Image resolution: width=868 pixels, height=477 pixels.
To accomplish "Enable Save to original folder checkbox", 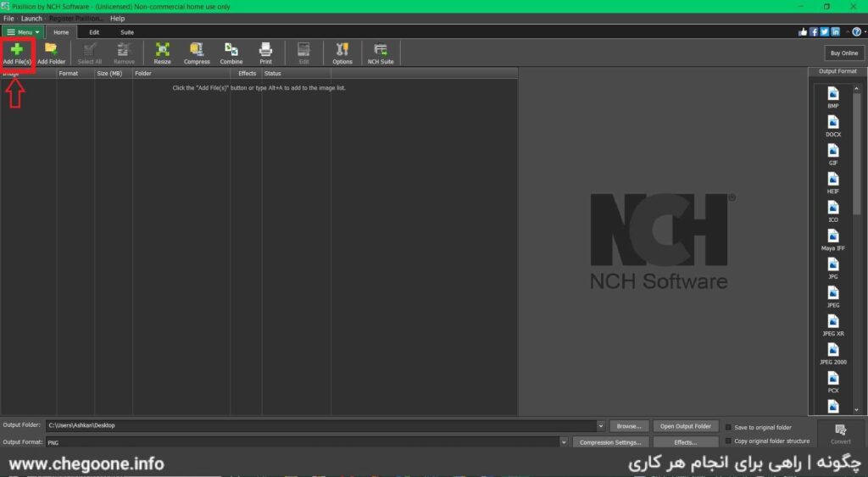I will [728, 427].
